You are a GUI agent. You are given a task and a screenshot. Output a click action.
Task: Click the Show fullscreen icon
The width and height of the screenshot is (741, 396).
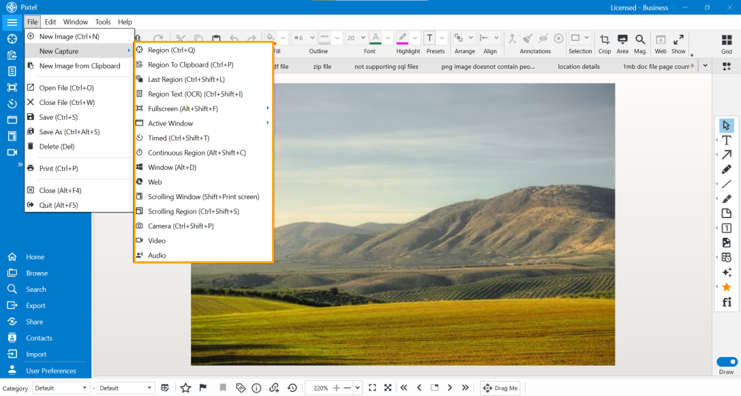678,43
